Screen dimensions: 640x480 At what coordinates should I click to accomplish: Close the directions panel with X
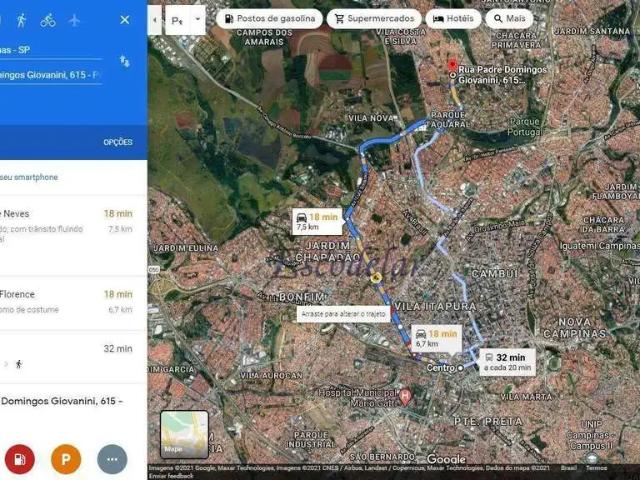pyautogui.click(x=125, y=20)
